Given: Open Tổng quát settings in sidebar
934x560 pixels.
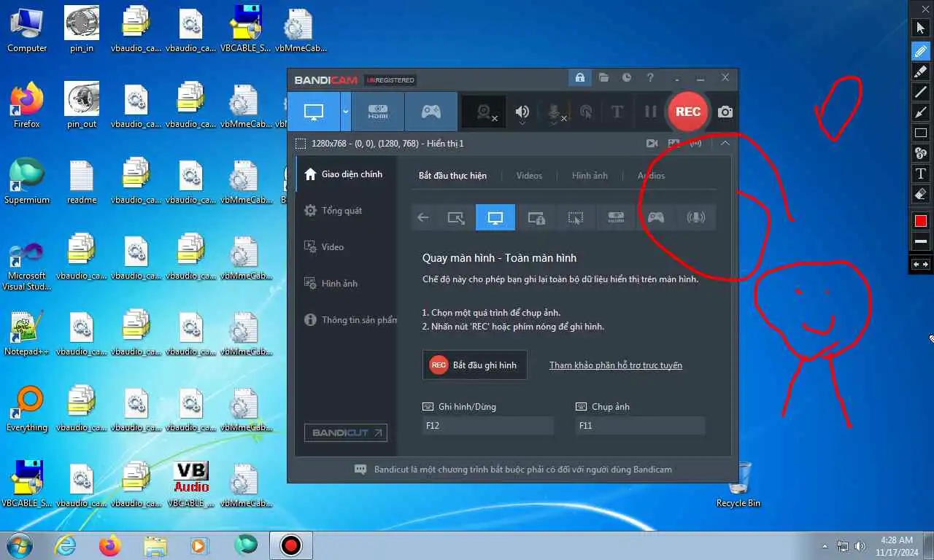Looking at the screenshot, I should (x=347, y=211).
